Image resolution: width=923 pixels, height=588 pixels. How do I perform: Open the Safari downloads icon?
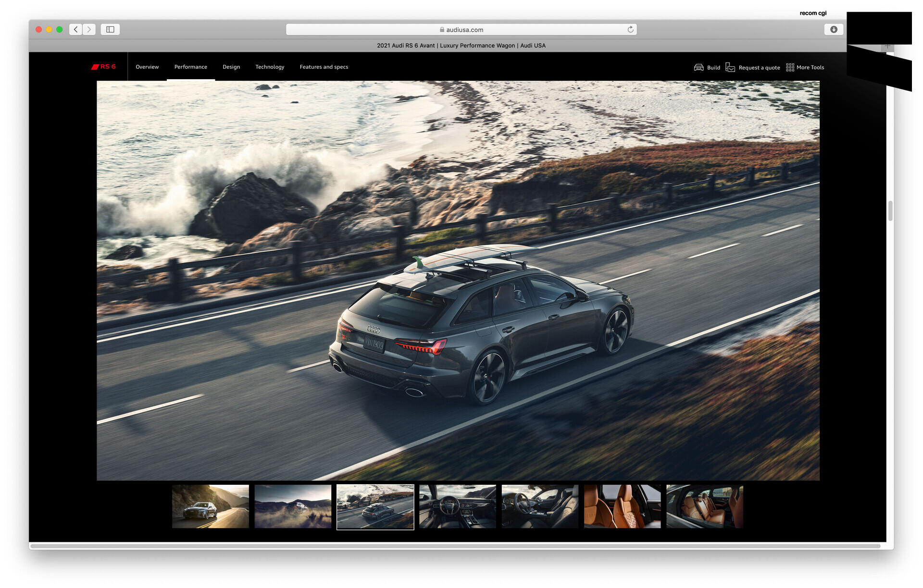[834, 29]
